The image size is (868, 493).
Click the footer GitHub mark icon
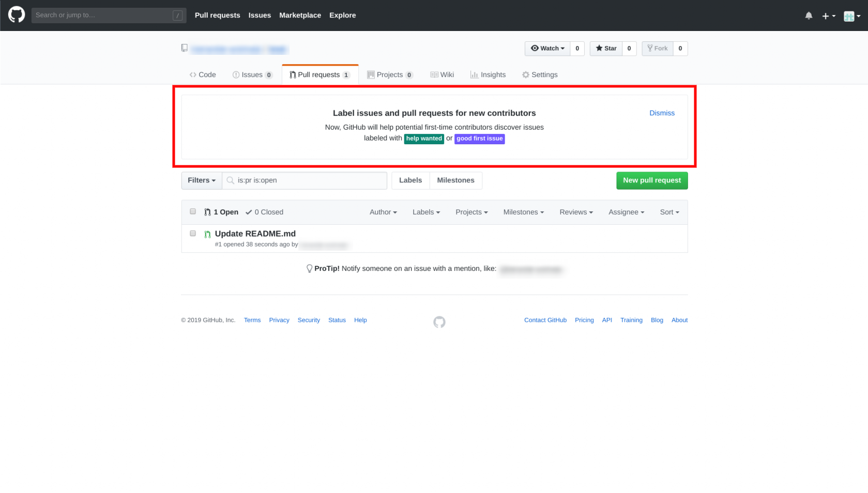tap(439, 322)
